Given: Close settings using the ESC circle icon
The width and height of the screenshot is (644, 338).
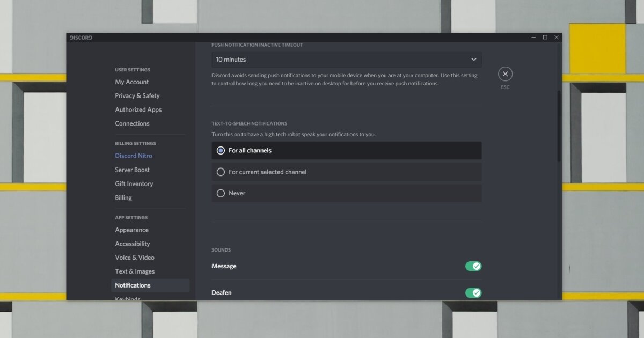Looking at the screenshot, I should coord(505,74).
